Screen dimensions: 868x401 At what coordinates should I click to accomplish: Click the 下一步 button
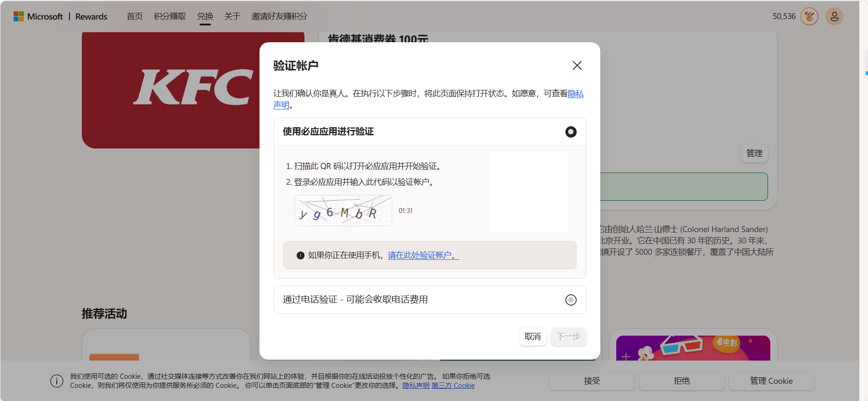tap(569, 337)
